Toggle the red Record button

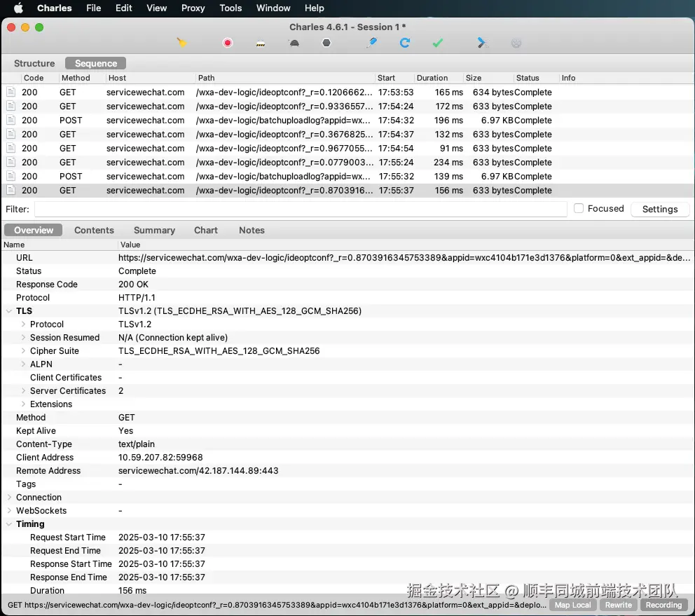click(x=228, y=43)
